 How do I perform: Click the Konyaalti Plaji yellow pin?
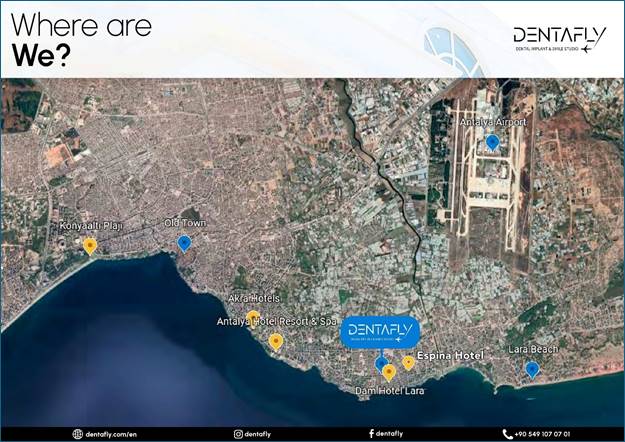coord(90,245)
